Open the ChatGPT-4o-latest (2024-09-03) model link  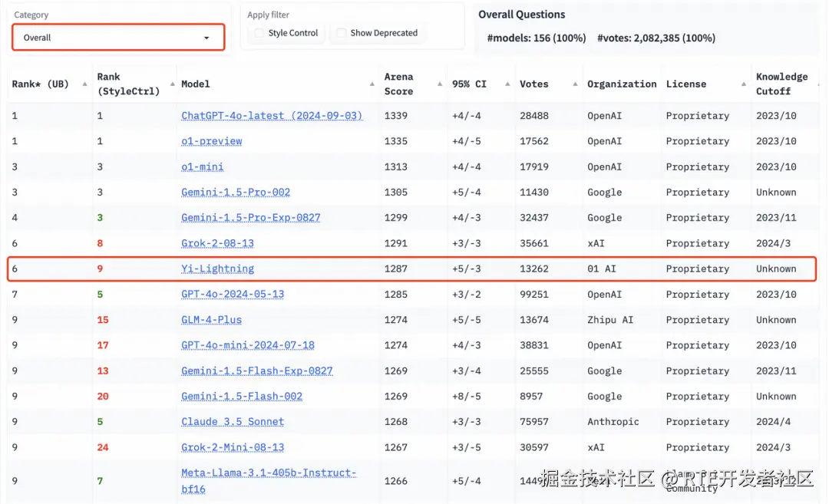[x=272, y=116]
